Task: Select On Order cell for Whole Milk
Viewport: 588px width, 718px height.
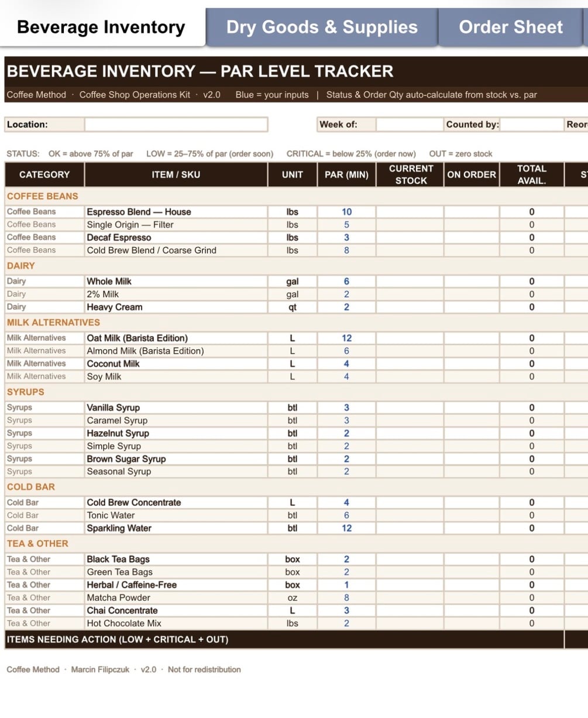Action: point(472,281)
